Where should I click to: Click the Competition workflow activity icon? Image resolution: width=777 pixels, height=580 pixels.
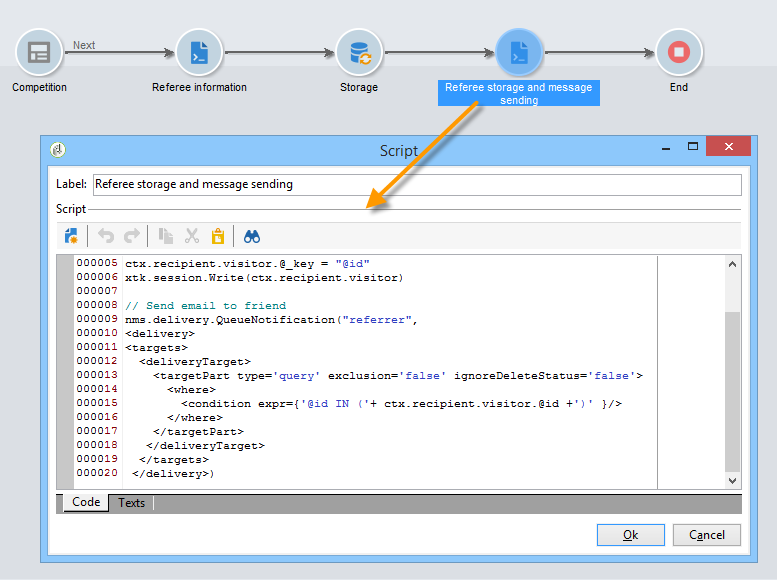39,52
